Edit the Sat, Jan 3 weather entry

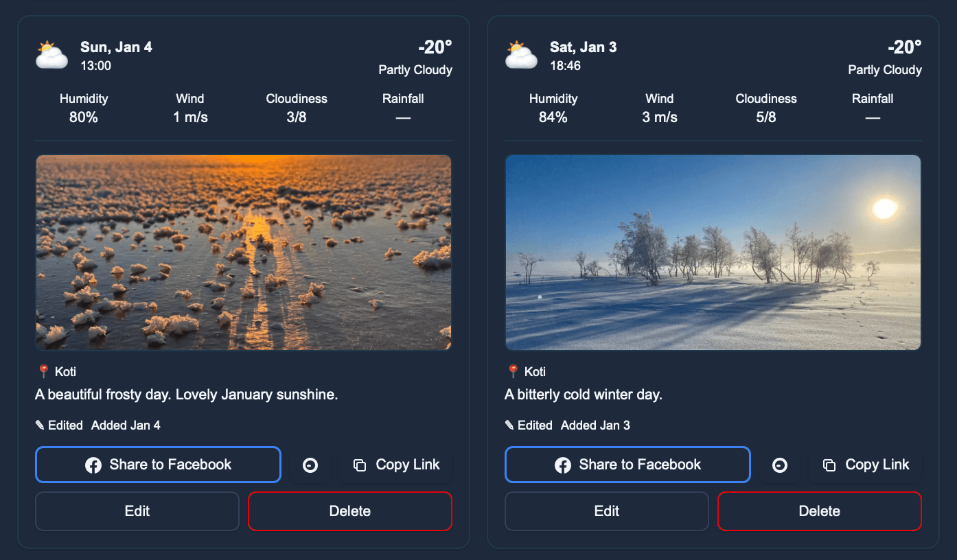pyautogui.click(x=607, y=511)
